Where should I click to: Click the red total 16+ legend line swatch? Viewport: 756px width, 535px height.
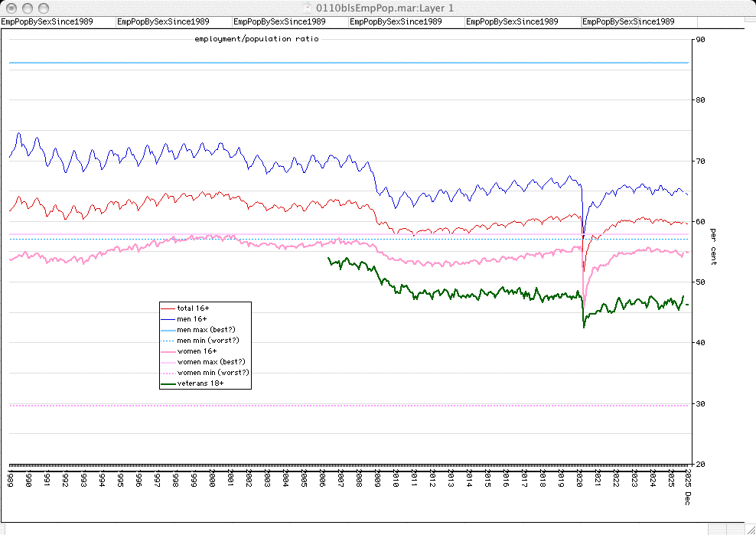167,308
